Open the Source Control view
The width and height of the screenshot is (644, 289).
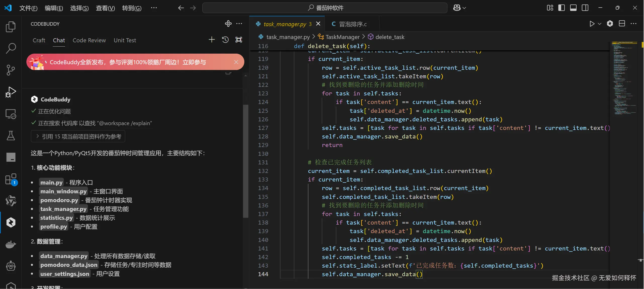coord(11,70)
